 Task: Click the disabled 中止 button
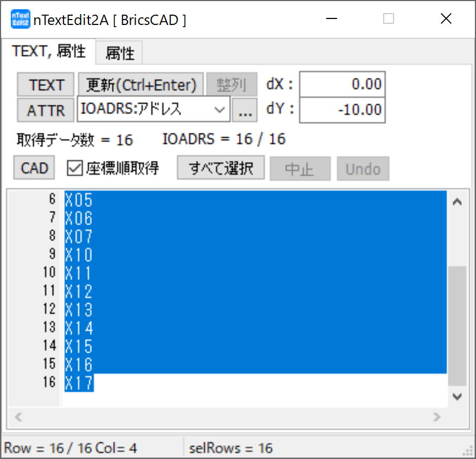pos(300,169)
